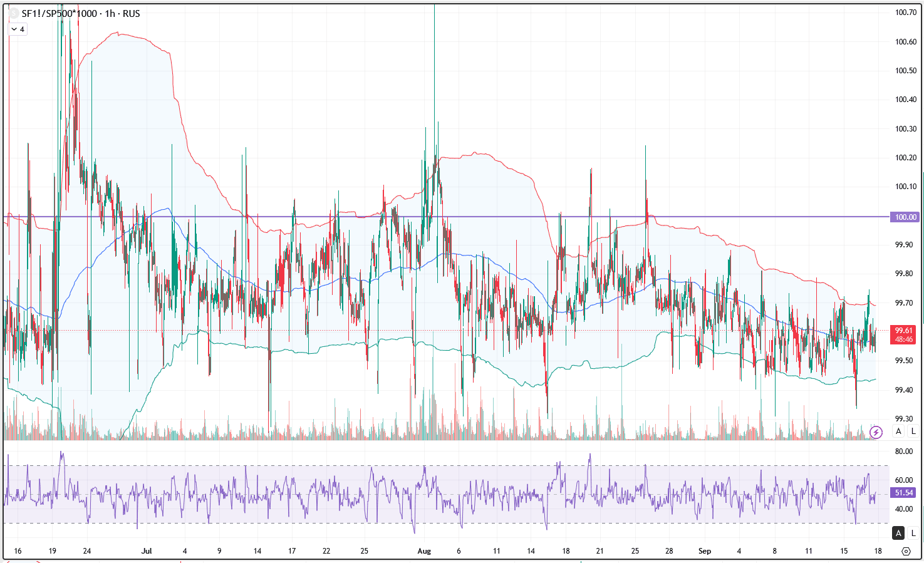Click the 100.70 price scale label

point(905,13)
